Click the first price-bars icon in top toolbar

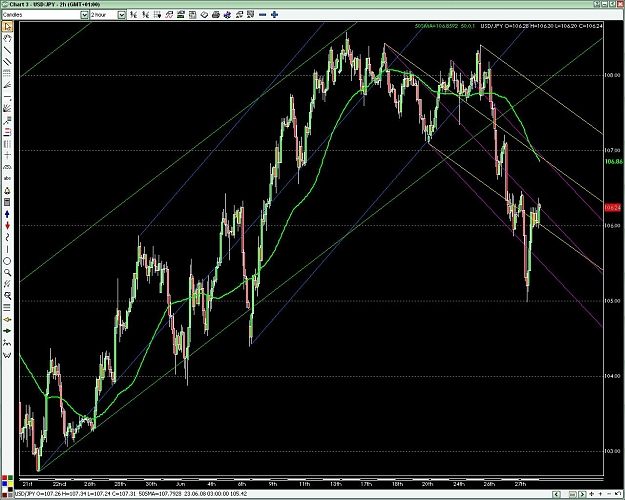point(134,15)
